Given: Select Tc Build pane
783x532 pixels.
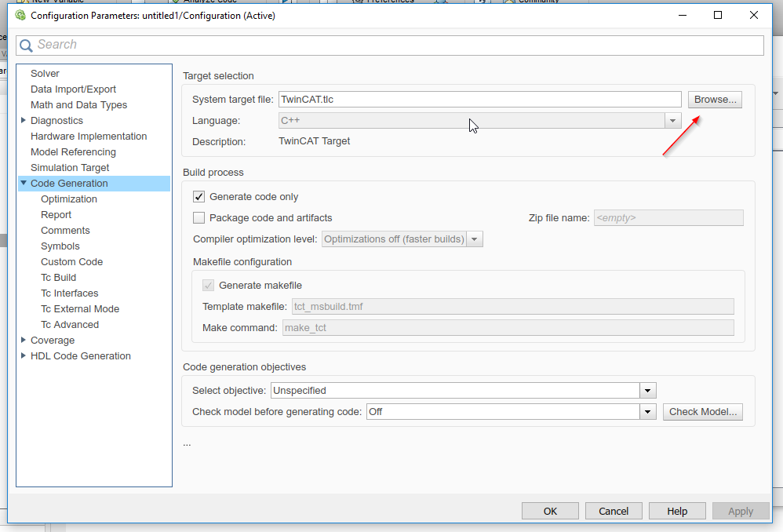Looking at the screenshot, I should [x=58, y=277].
